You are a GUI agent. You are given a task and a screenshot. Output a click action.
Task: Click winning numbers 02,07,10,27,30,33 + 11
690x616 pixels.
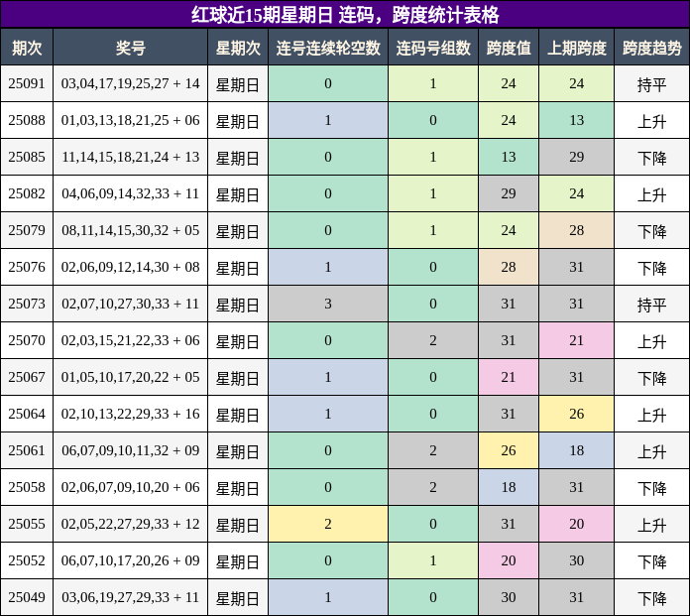point(130,304)
